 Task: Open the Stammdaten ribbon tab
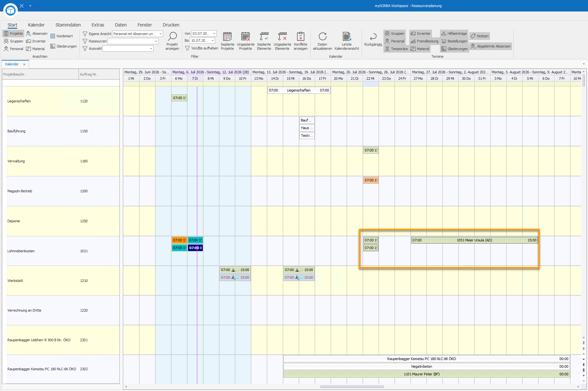click(68, 25)
